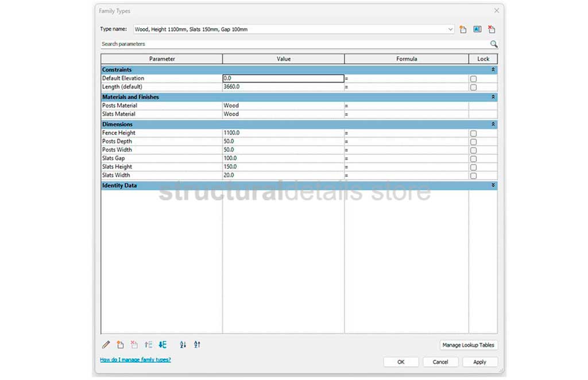Check the lock box for Slats Gap

[473, 159]
